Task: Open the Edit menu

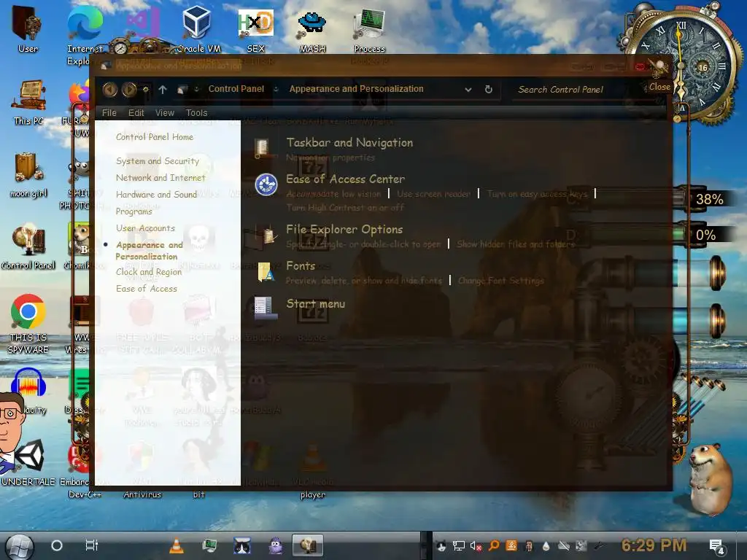Action: [x=136, y=113]
